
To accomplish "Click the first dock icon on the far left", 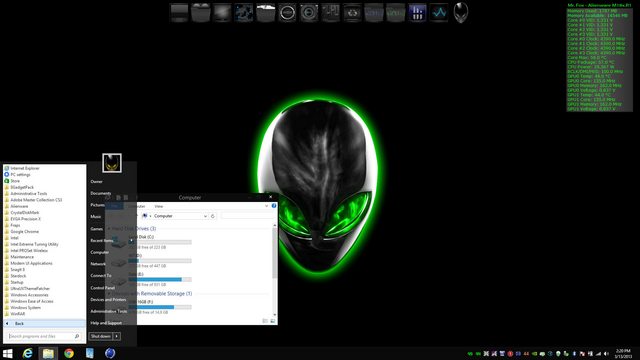I will pos(179,13).
